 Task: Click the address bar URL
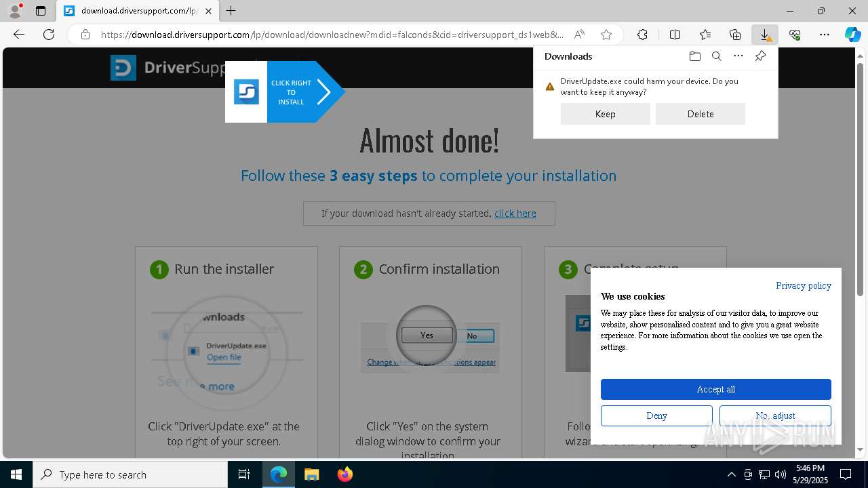tap(332, 35)
